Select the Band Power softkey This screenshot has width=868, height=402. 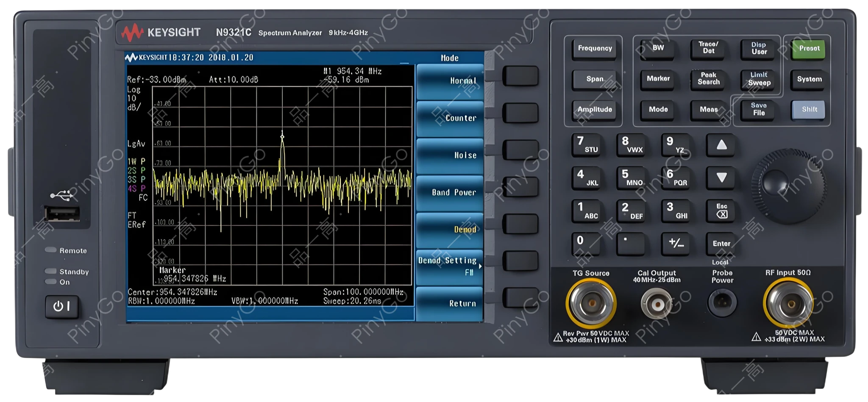(449, 192)
